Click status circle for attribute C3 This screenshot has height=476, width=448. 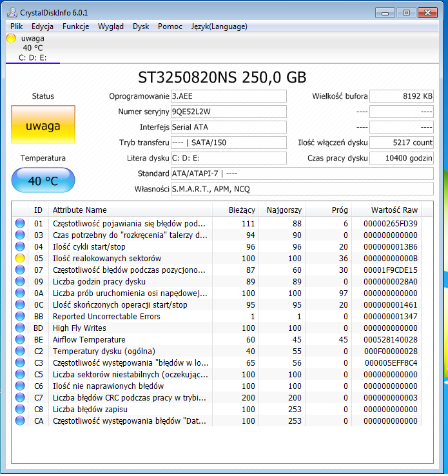tap(20, 362)
